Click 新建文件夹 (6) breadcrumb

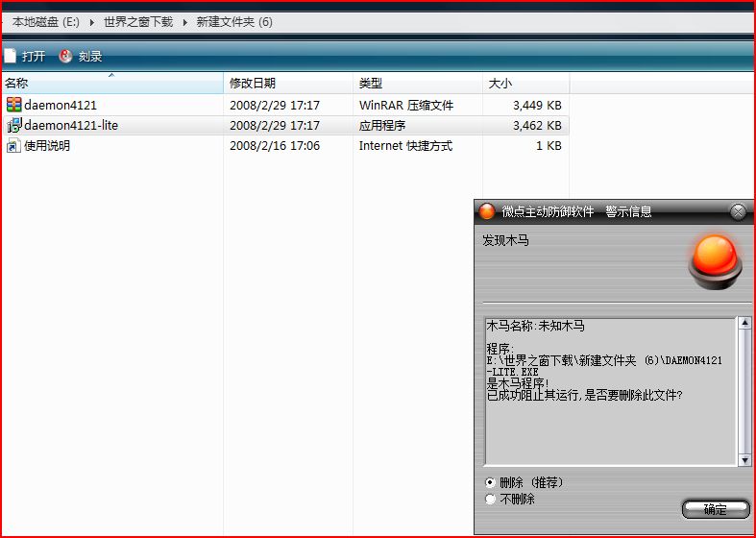coord(234,22)
